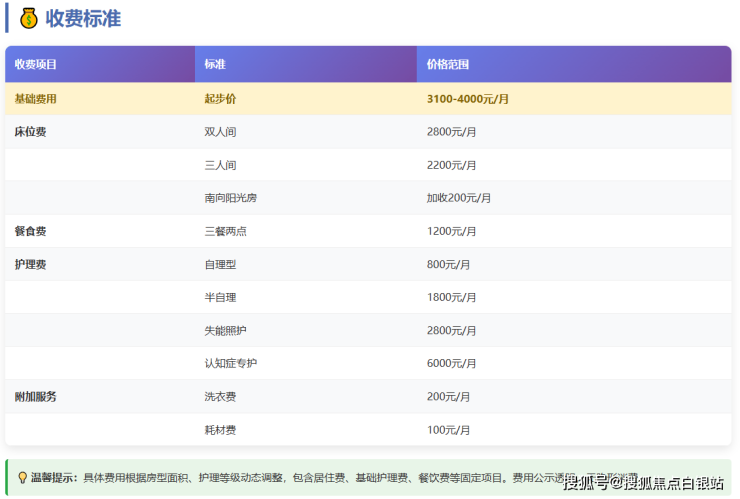Select the 标准 column header
The image size is (740, 499).
pyautogui.click(x=215, y=64)
